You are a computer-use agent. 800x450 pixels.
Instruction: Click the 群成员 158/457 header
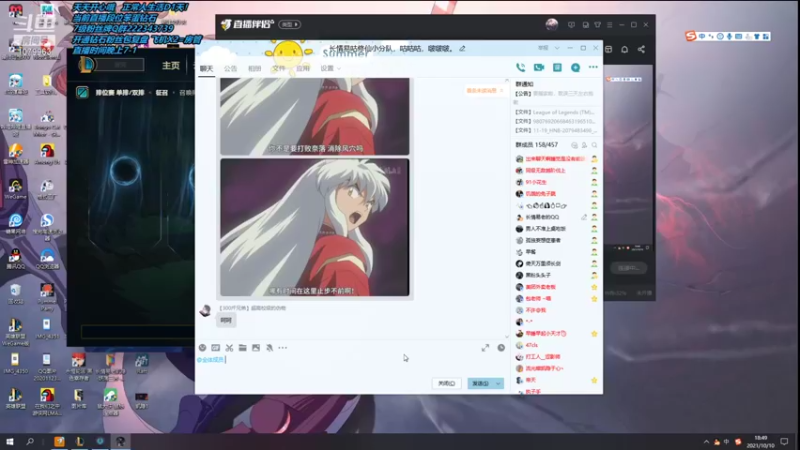pyautogui.click(x=536, y=145)
